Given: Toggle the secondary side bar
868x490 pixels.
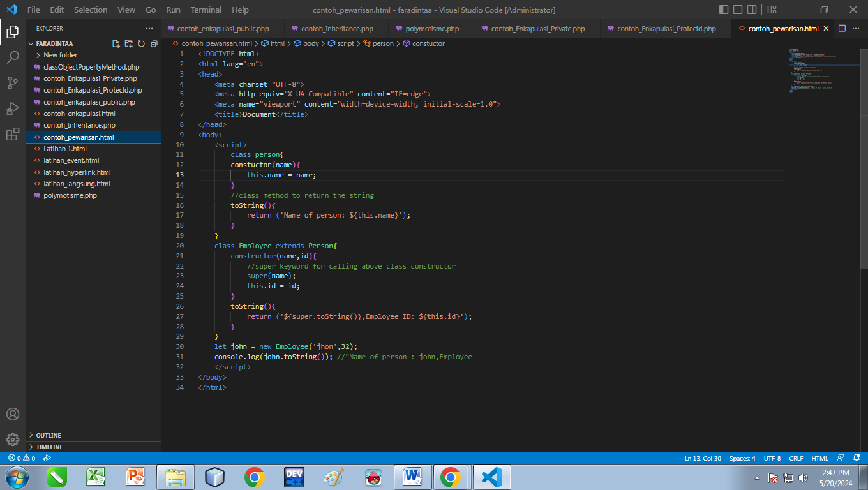Looking at the screenshot, I should click(x=752, y=10).
